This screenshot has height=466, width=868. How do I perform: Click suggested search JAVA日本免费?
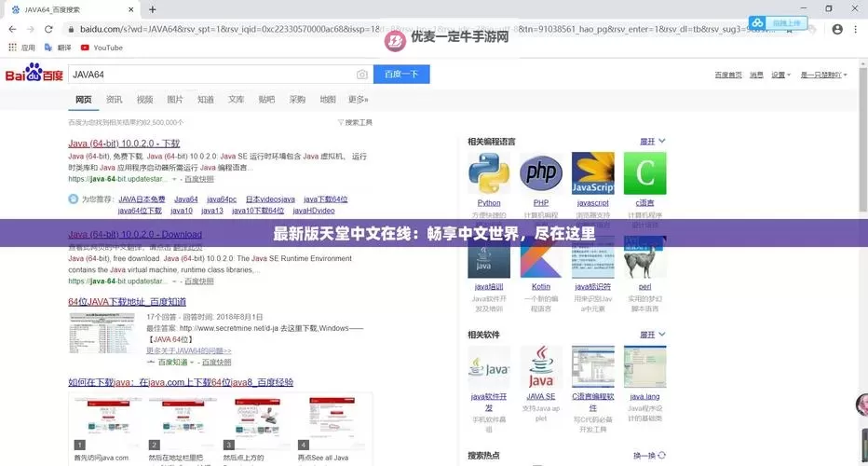[142, 199]
